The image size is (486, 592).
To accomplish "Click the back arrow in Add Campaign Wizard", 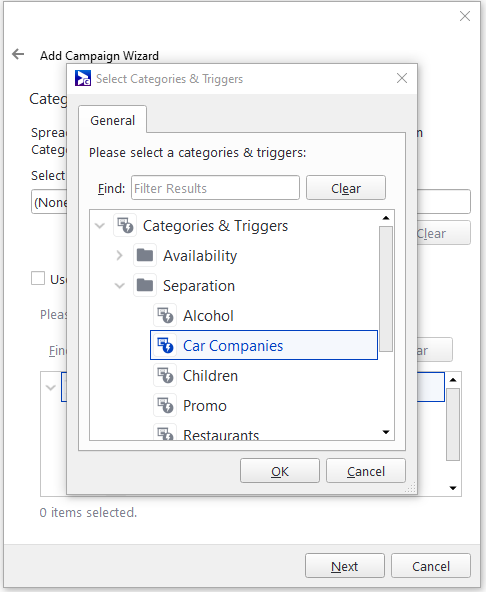I will (18, 54).
